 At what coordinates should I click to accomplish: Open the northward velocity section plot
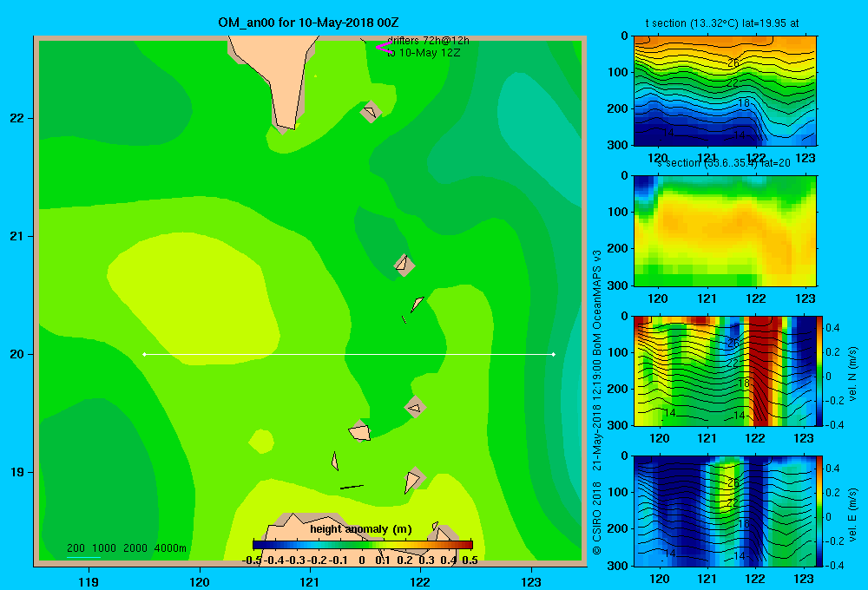click(725, 370)
